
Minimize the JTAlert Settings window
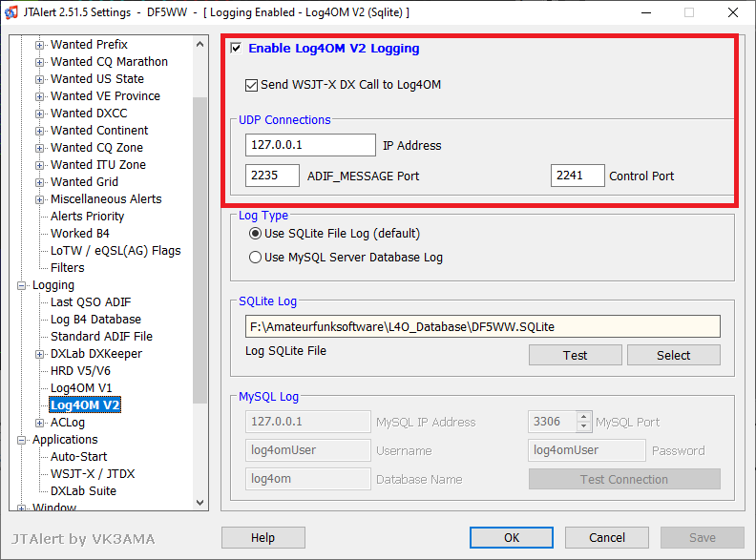click(x=646, y=12)
